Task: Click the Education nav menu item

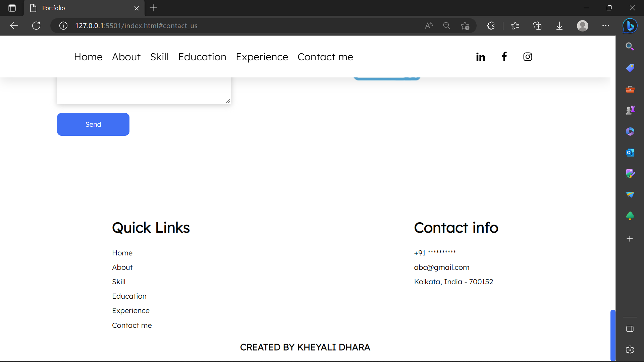Action: click(x=202, y=57)
